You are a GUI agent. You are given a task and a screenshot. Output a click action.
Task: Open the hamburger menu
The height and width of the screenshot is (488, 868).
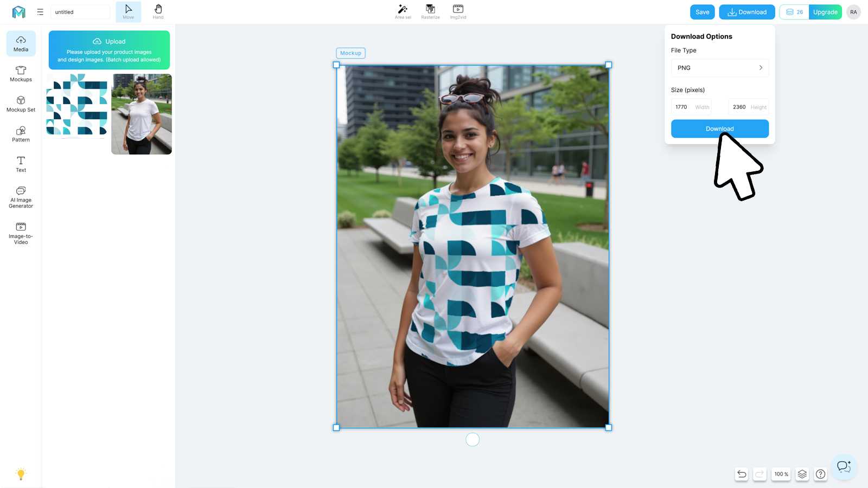pyautogui.click(x=40, y=12)
